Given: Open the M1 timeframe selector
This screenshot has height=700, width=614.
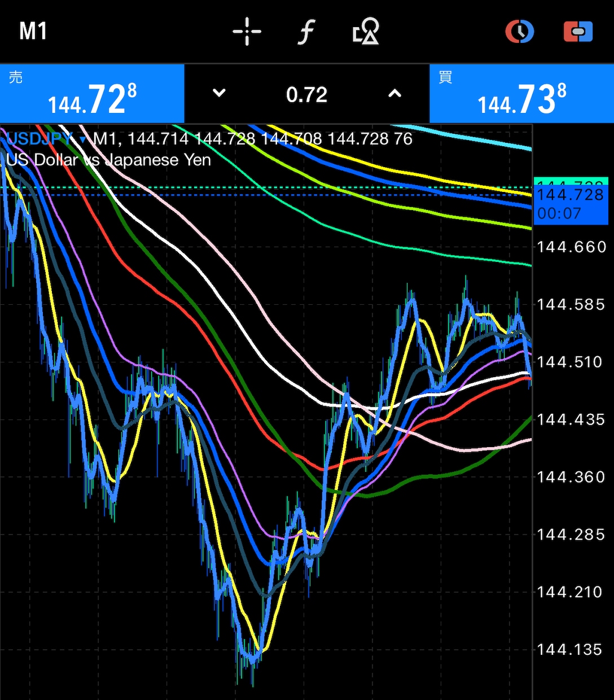Looking at the screenshot, I should 33,31.
